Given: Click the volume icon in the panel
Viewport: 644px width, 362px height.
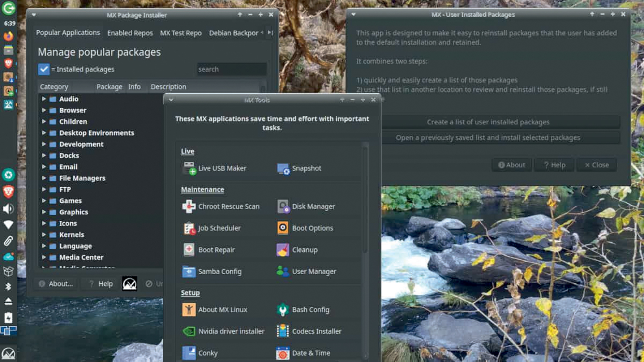Looking at the screenshot, I should (x=8, y=209).
